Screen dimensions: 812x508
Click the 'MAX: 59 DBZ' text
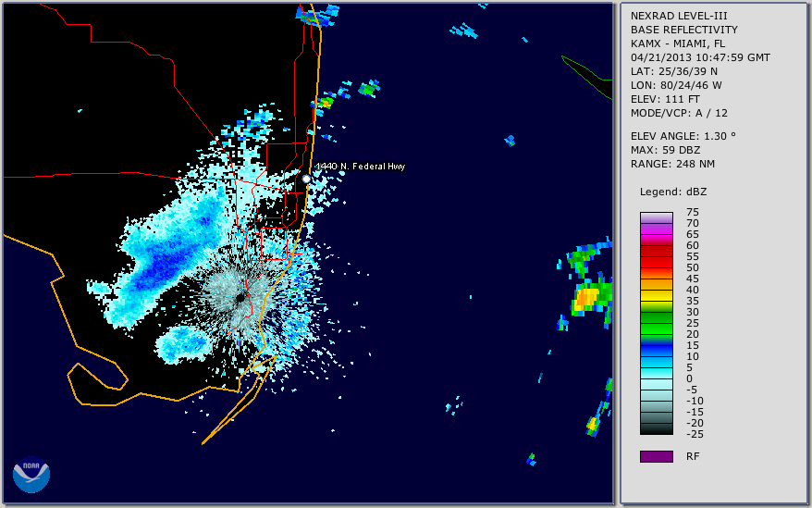coord(666,150)
